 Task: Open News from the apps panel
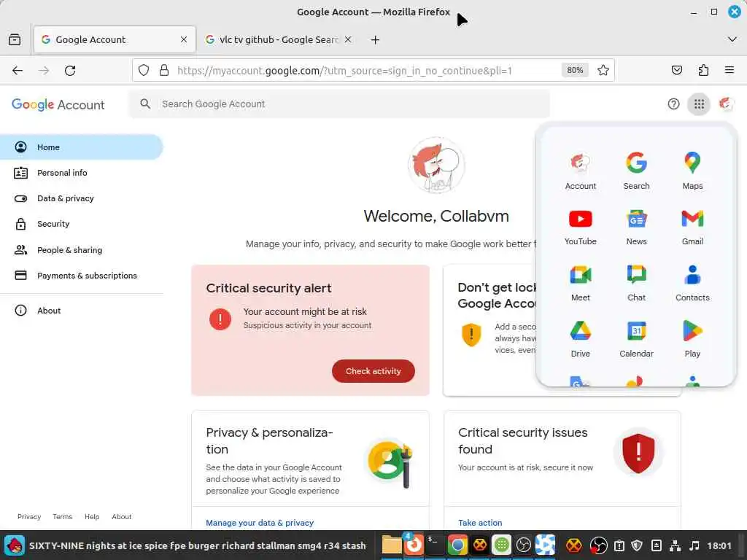coord(636,227)
